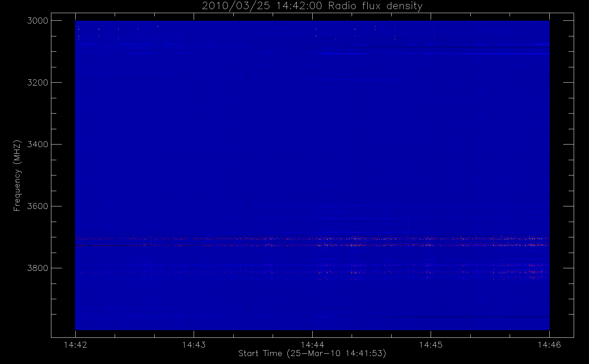Screen dimensions: 589x364
Task: Click the 14:44 time axis label
Action: click(312, 345)
